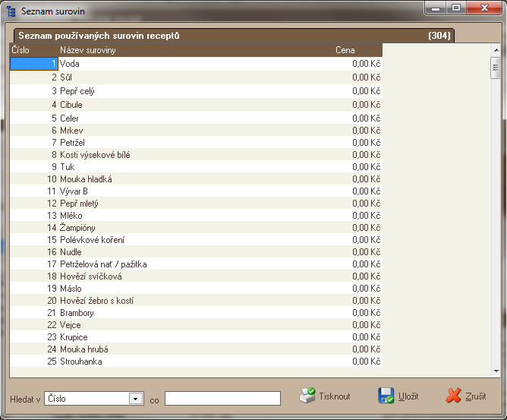Click the price cell of Voda
The image size is (507, 420).
tap(358, 64)
